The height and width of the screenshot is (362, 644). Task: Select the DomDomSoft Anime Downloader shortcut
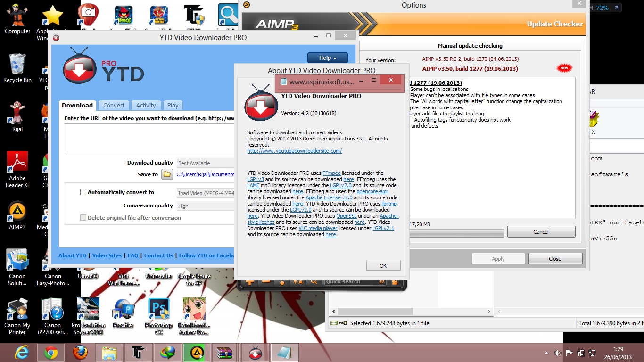pos(194,317)
